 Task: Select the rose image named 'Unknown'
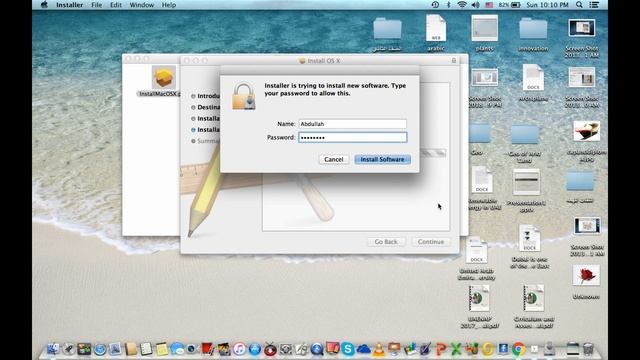586,275
